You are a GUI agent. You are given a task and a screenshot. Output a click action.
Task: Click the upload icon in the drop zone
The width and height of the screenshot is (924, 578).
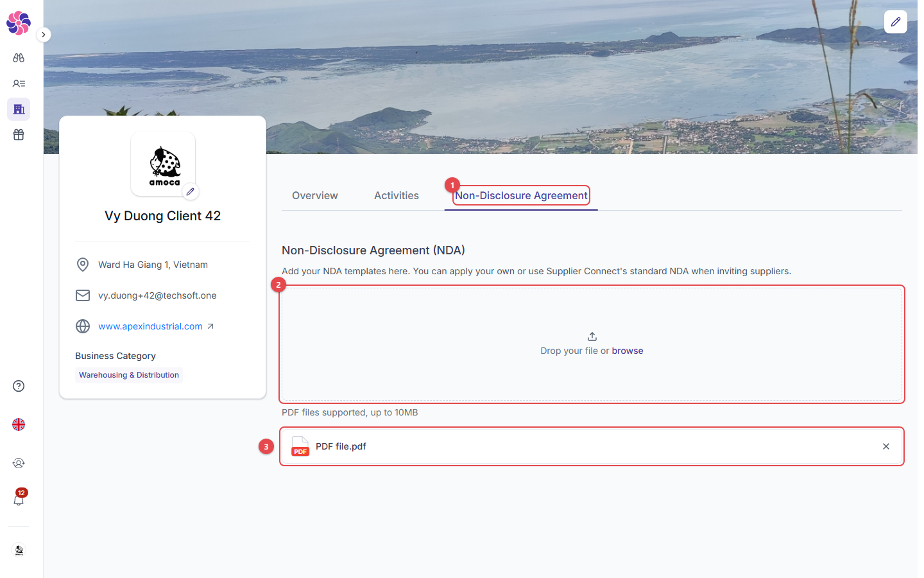592,337
